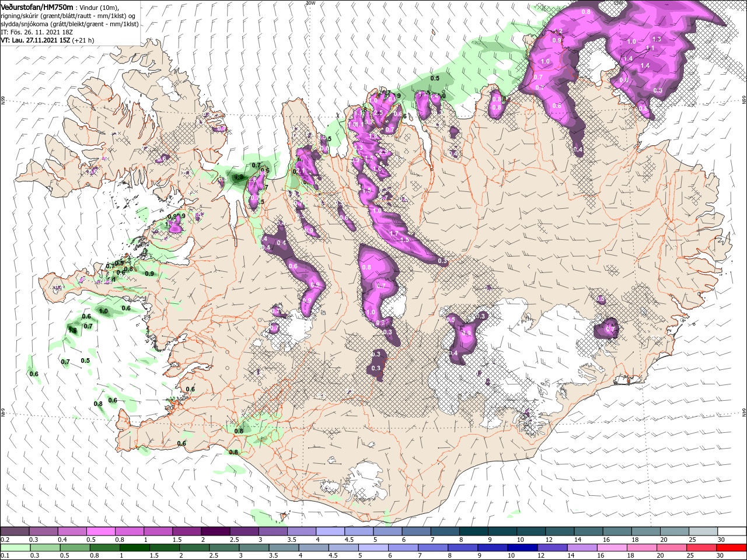Pick the rain swatch between 20 and 25
This screenshot has height=560, width=747.
(671, 547)
